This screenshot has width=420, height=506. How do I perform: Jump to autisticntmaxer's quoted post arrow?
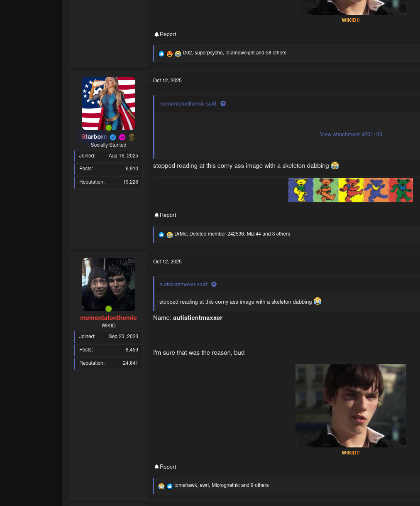click(x=214, y=285)
